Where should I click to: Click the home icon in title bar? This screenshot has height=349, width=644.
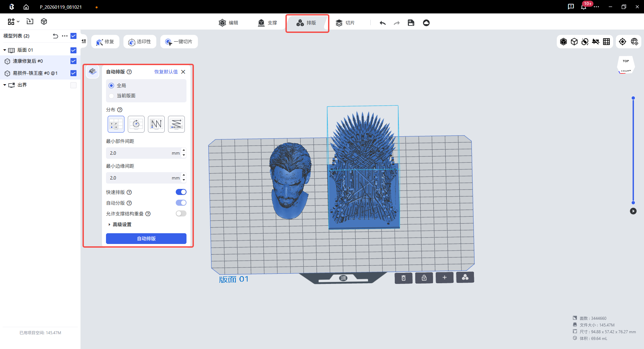(x=26, y=7)
